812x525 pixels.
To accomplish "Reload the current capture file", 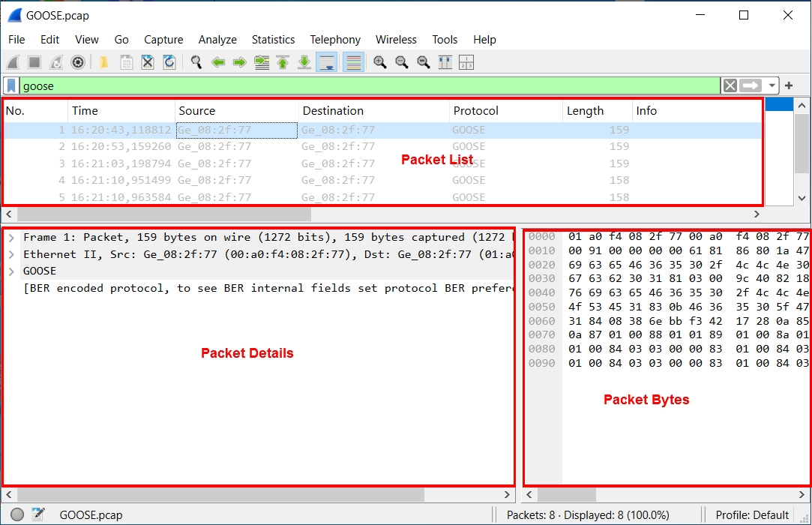I will (169, 62).
